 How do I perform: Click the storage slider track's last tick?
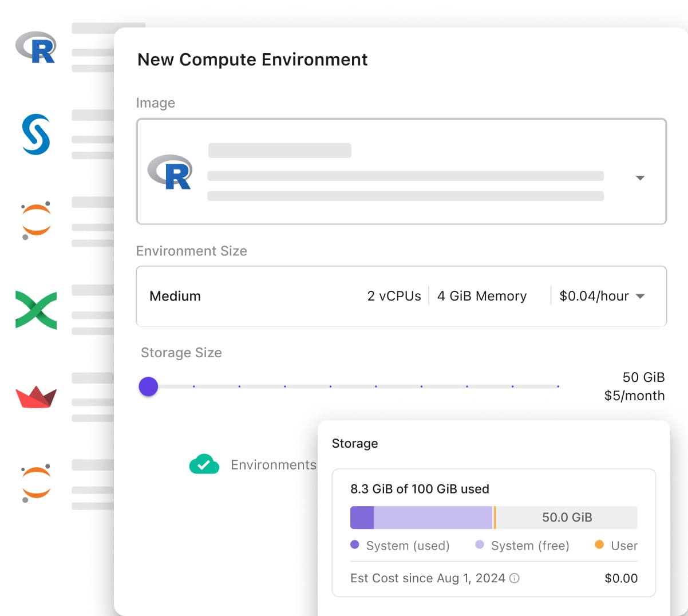point(558,386)
